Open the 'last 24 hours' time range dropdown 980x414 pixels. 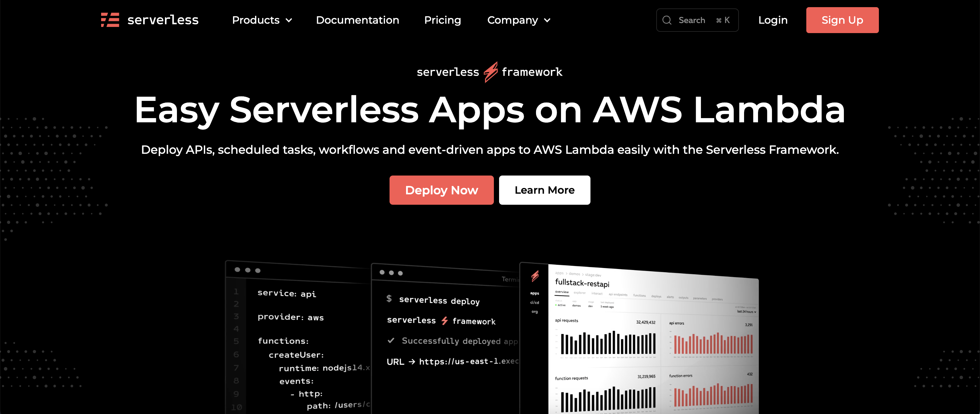tap(746, 311)
